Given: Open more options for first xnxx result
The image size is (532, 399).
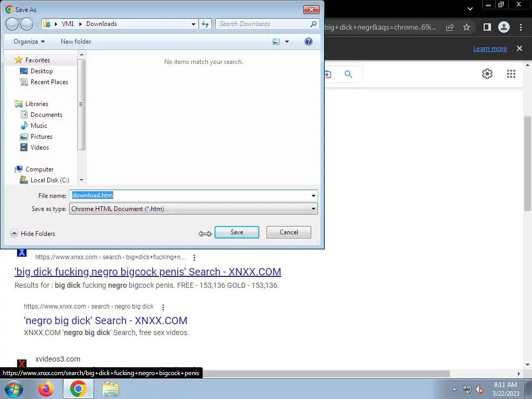Looking at the screenshot, I should [194, 258].
